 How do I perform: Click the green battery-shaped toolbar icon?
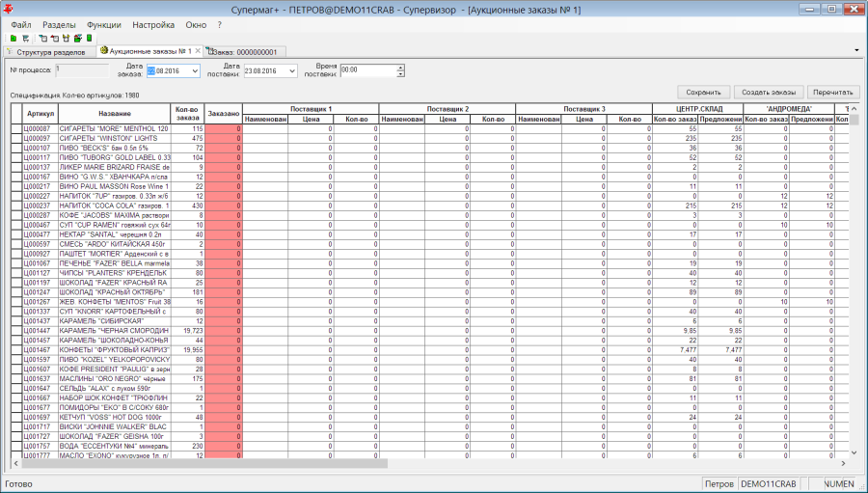pos(89,39)
